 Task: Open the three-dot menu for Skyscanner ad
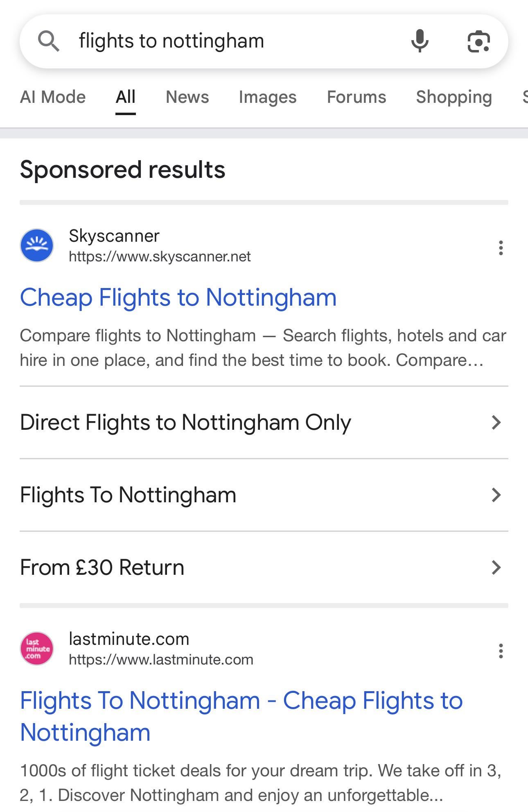tap(501, 248)
